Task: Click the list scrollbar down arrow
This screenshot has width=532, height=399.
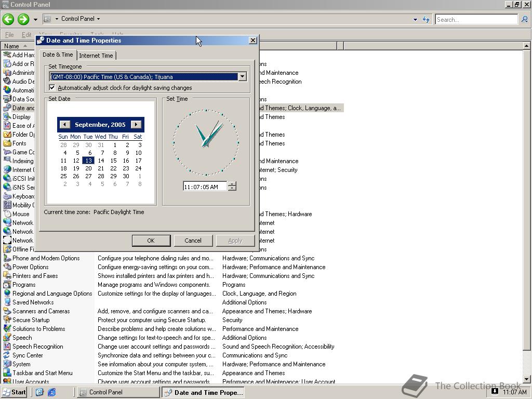Action: (527, 379)
